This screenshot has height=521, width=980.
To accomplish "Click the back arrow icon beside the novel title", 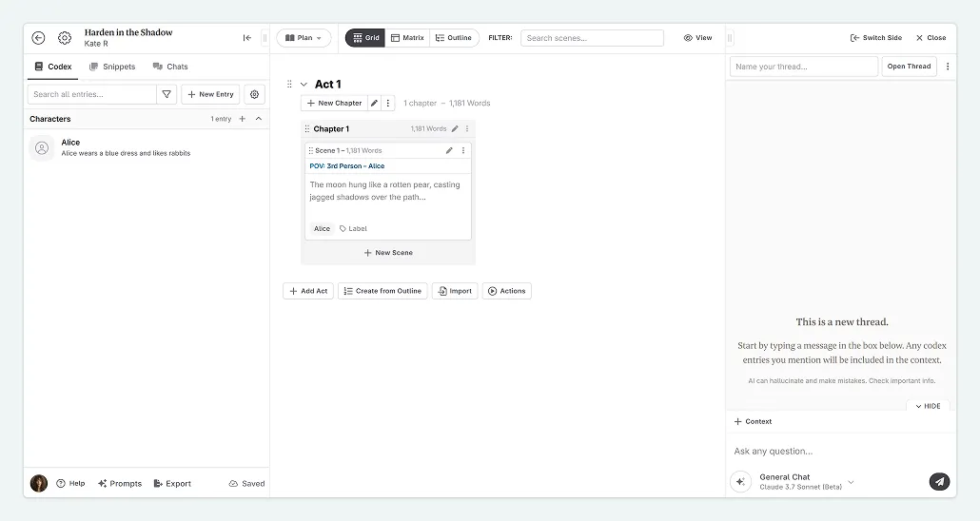I will point(38,38).
